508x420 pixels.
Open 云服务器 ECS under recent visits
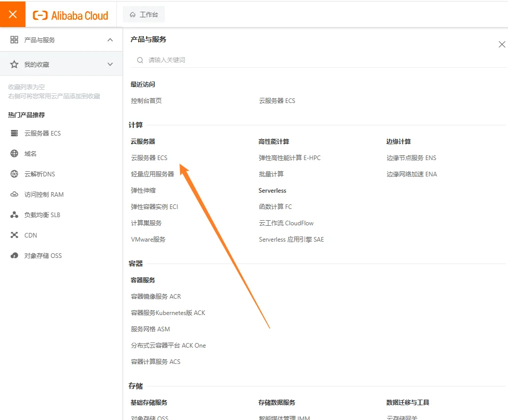click(277, 101)
